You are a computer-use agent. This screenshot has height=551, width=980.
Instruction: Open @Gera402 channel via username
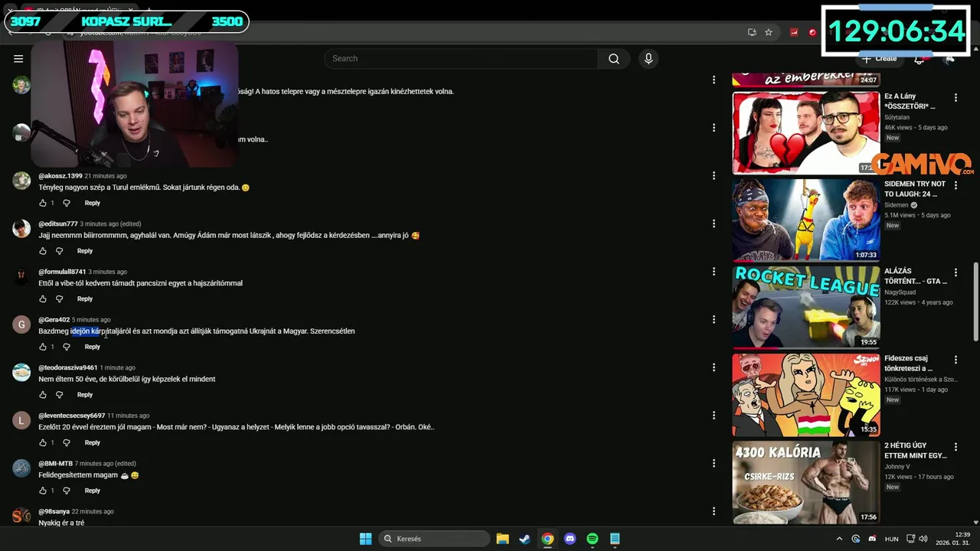pyautogui.click(x=54, y=320)
